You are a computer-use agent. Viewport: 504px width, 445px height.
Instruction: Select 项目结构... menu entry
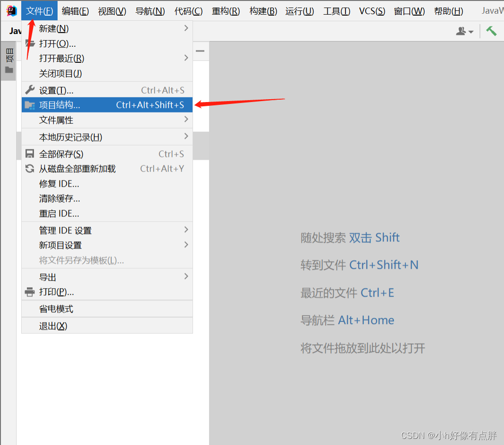click(107, 105)
